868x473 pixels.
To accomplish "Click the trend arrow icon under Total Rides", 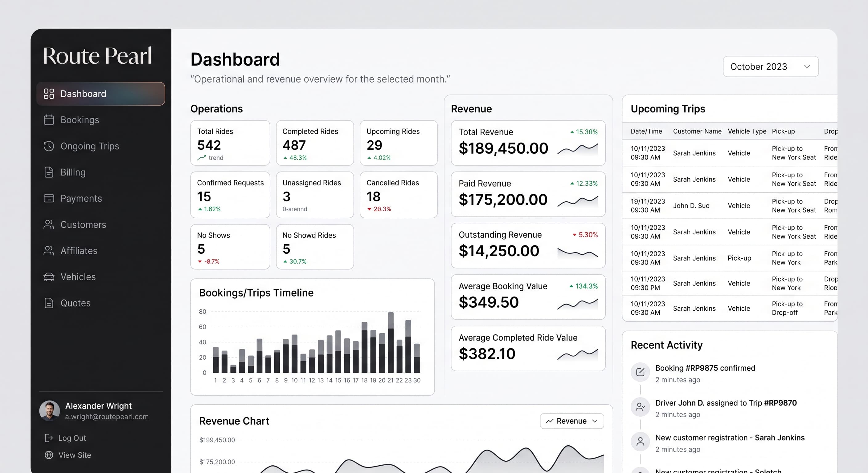I will tap(202, 158).
